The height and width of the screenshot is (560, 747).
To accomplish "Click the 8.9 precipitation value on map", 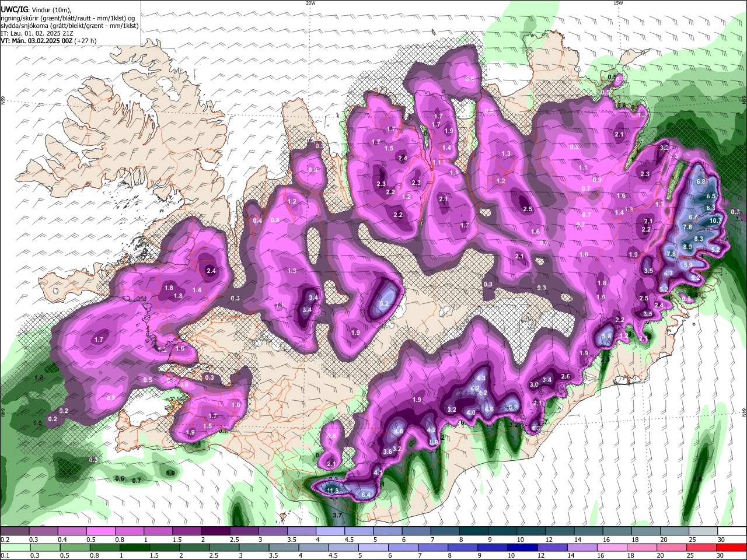I will click(687, 247).
